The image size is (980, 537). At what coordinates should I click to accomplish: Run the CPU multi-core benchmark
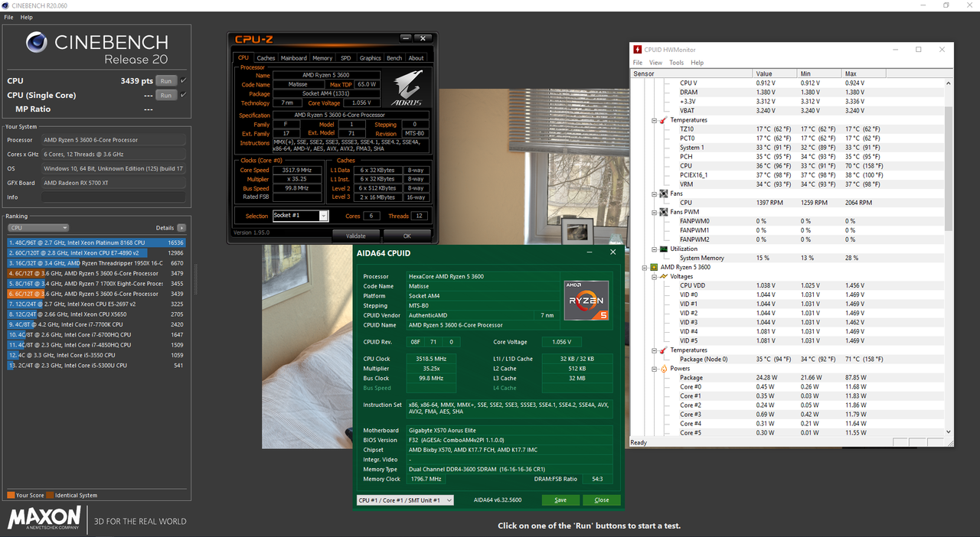[165, 80]
